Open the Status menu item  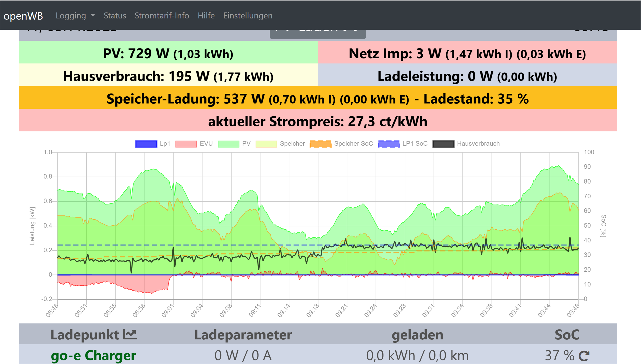point(115,15)
